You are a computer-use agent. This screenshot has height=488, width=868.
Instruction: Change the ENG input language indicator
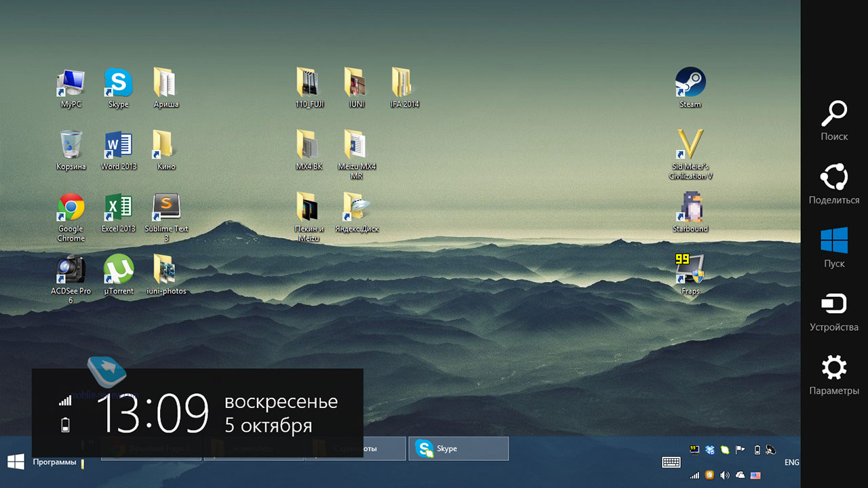[x=791, y=462]
